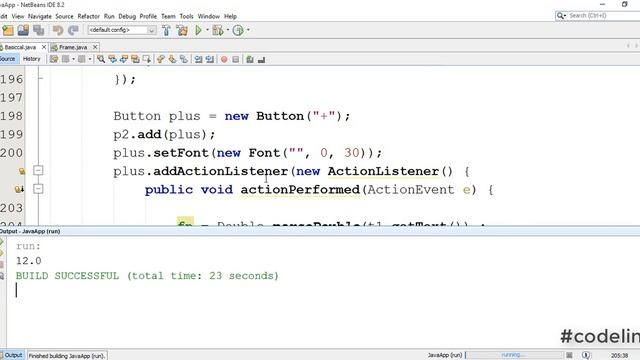Open the Tools menu
The height and width of the screenshot is (360, 640).
(186, 16)
